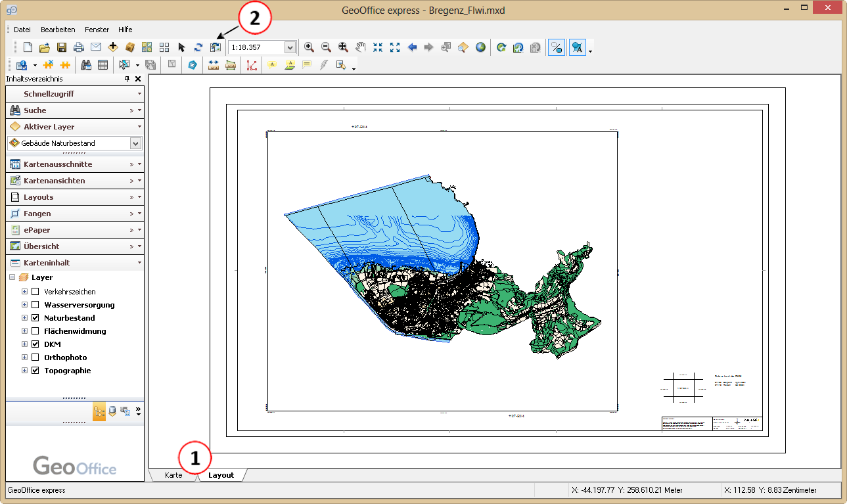This screenshot has width=847, height=504.
Task: Activate the Pan hand tool
Action: (360, 47)
